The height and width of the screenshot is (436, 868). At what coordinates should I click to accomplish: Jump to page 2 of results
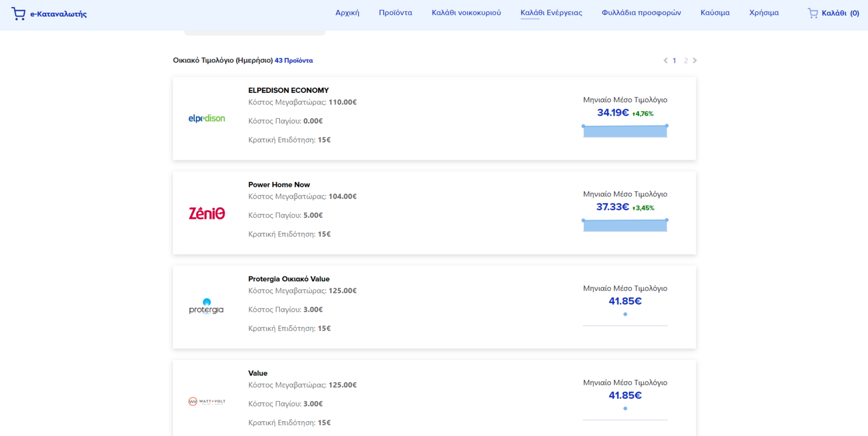tap(686, 60)
